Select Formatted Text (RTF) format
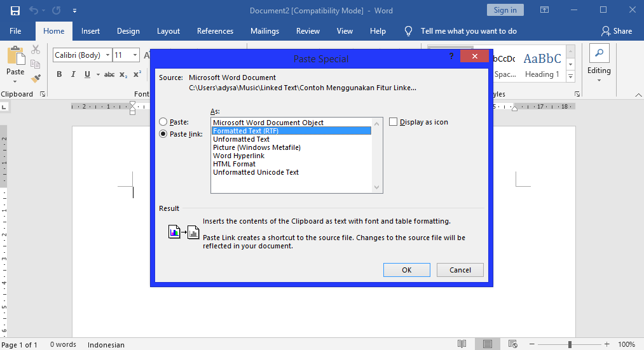This screenshot has width=644, height=350. 291,131
